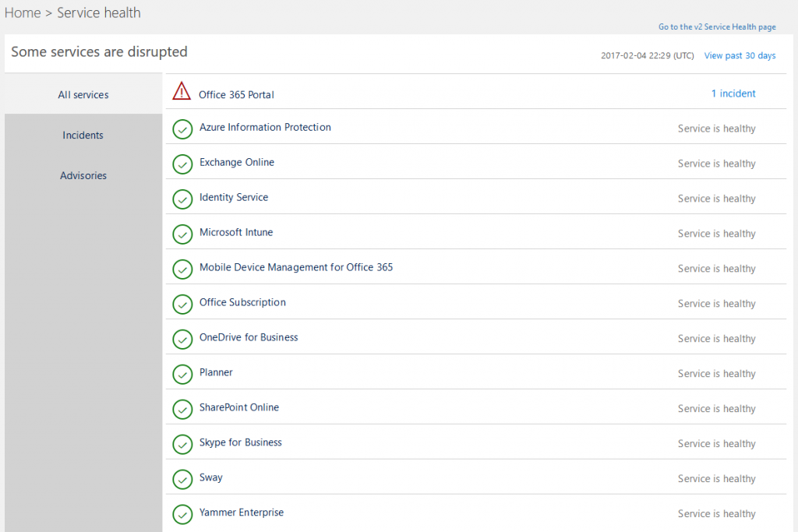Image resolution: width=798 pixels, height=532 pixels.
Task: Click the health indicator for Azure Information Protection
Action: tap(182, 129)
